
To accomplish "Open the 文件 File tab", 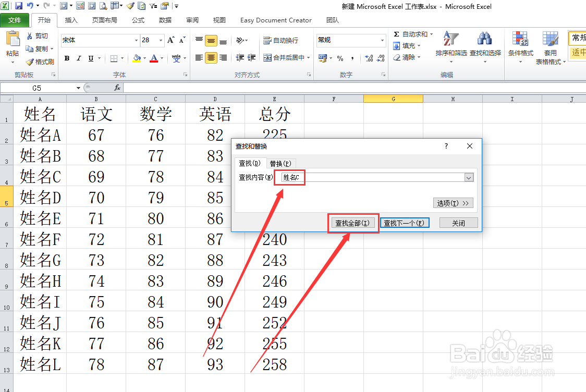I will click(15, 20).
